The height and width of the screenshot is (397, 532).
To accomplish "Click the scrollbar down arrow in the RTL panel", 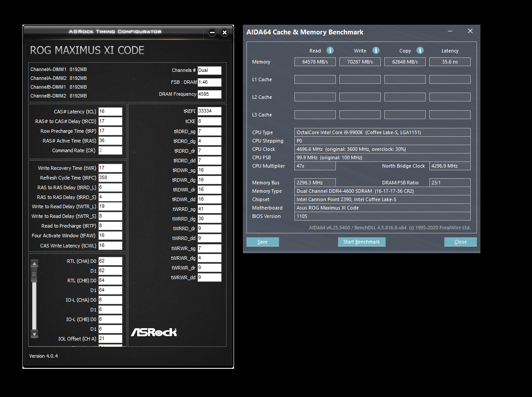I will click(x=34, y=334).
